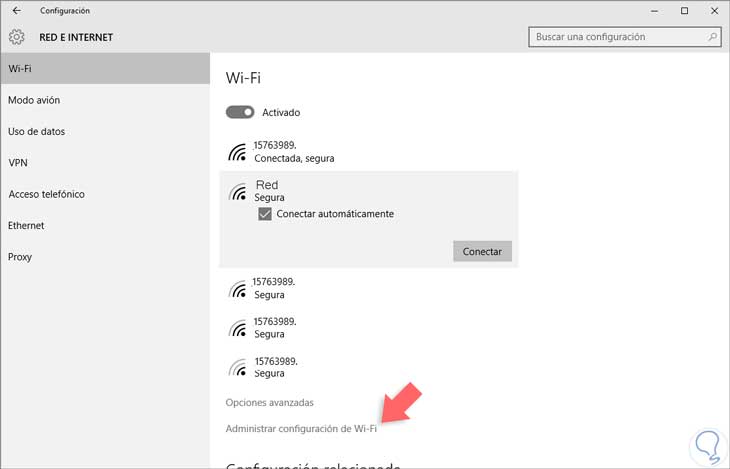The image size is (730, 469).
Task: Select Acceso telefónico in sidebar
Action: pyautogui.click(x=46, y=194)
